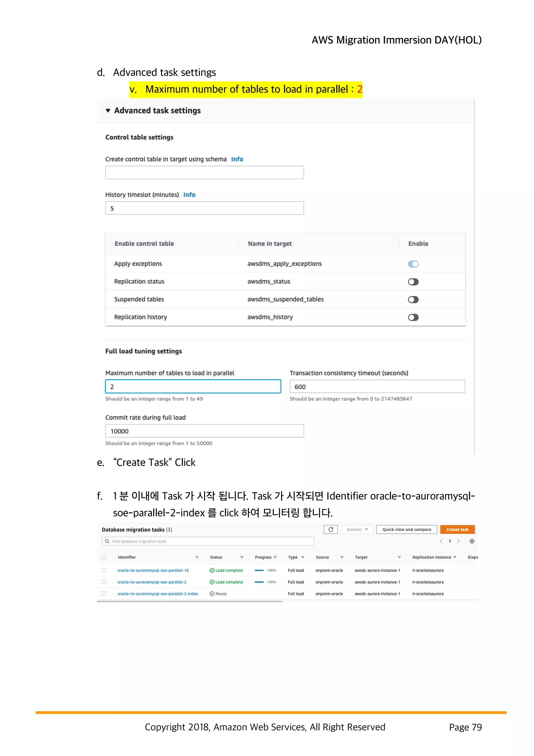
Task: Collapse the Advanced task settings section
Action: [108, 111]
